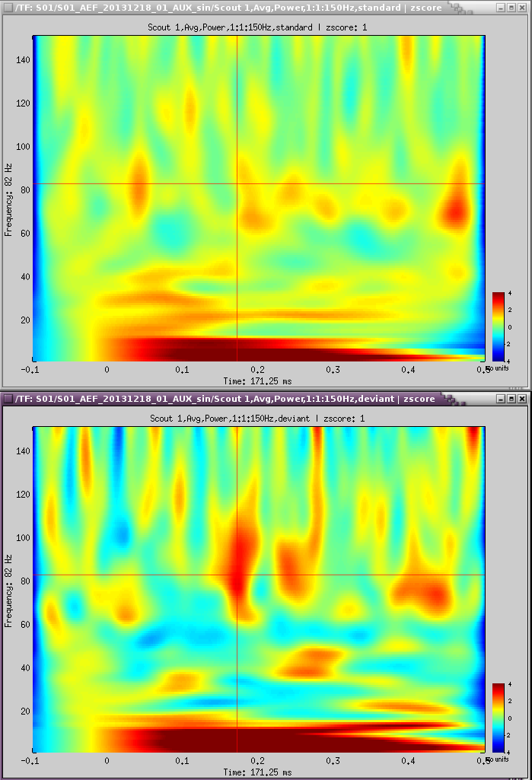Click the crosshair intersection in the standard map

[237, 183]
